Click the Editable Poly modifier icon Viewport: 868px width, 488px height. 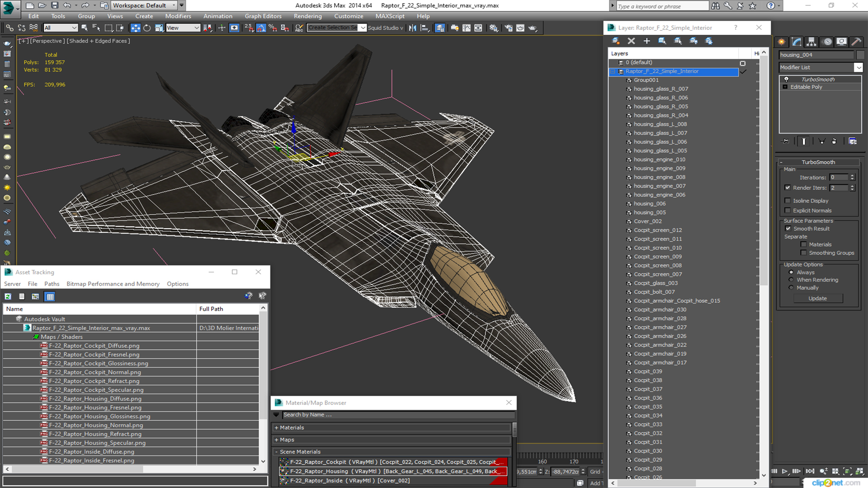pyautogui.click(x=785, y=87)
